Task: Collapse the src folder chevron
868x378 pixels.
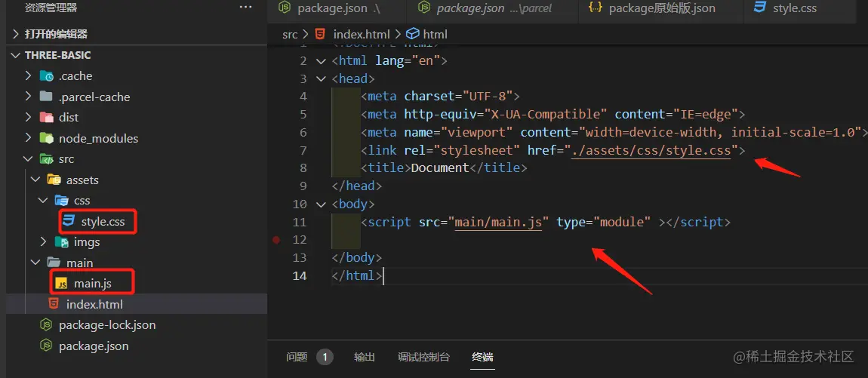Action: click(x=28, y=159)
